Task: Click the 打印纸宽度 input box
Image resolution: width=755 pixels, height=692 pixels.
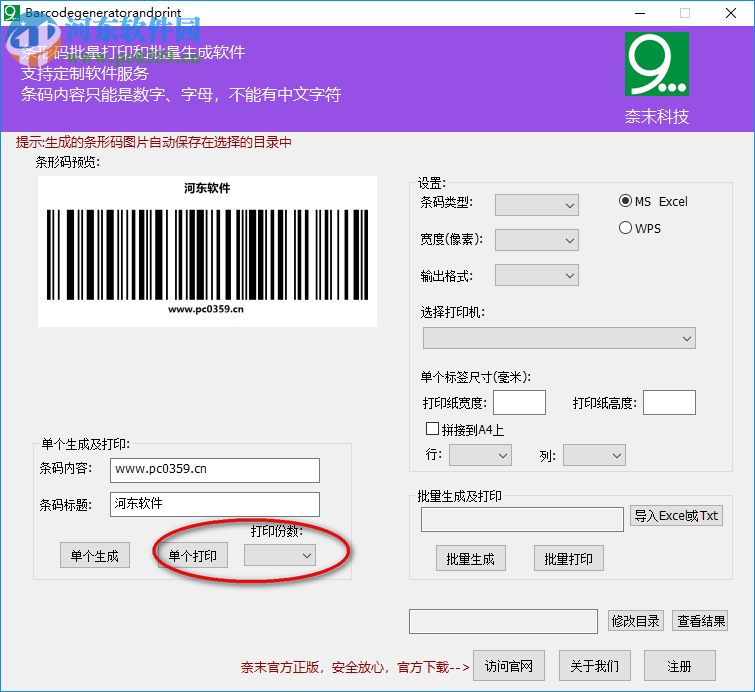Action: [x=520, y=402]
